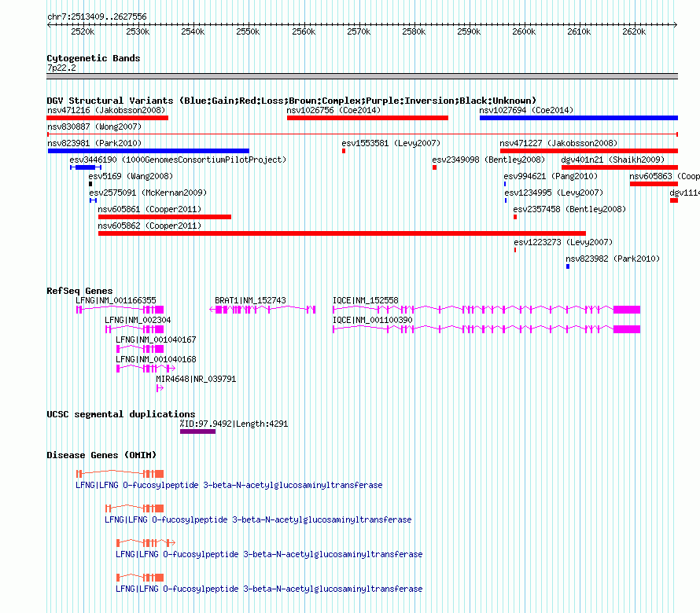Click the long nsv605862 (Cooper2011) red bar
700x613 pixels.
(342, 233)
